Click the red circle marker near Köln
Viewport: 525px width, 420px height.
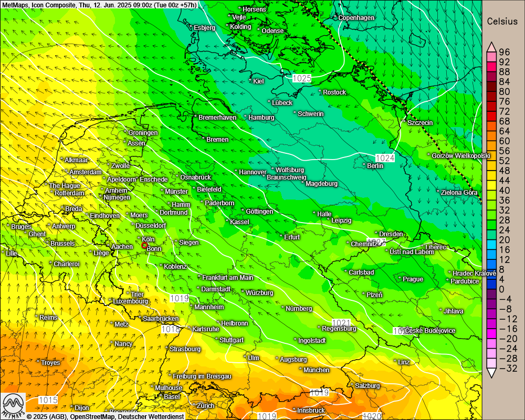(144, 245)
